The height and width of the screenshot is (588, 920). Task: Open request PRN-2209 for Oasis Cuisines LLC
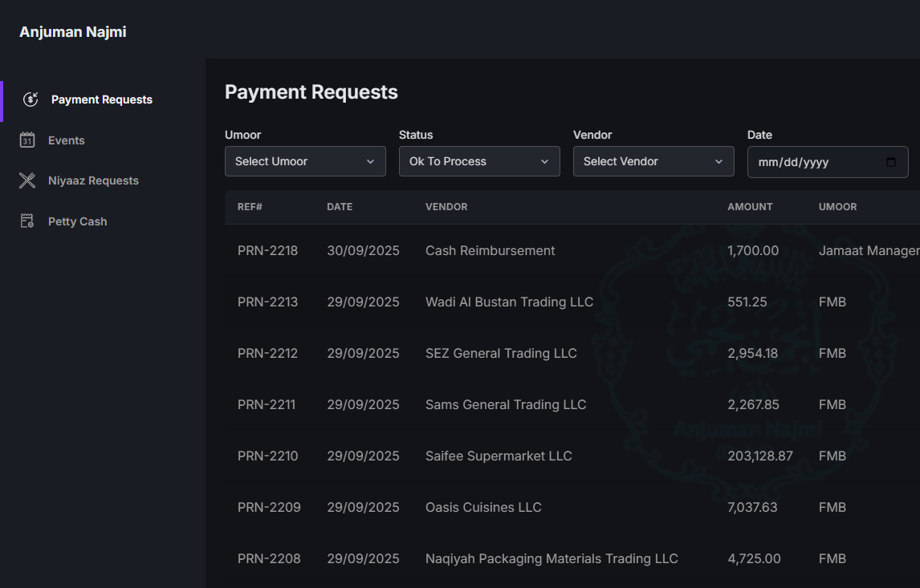tap(483, 507)
